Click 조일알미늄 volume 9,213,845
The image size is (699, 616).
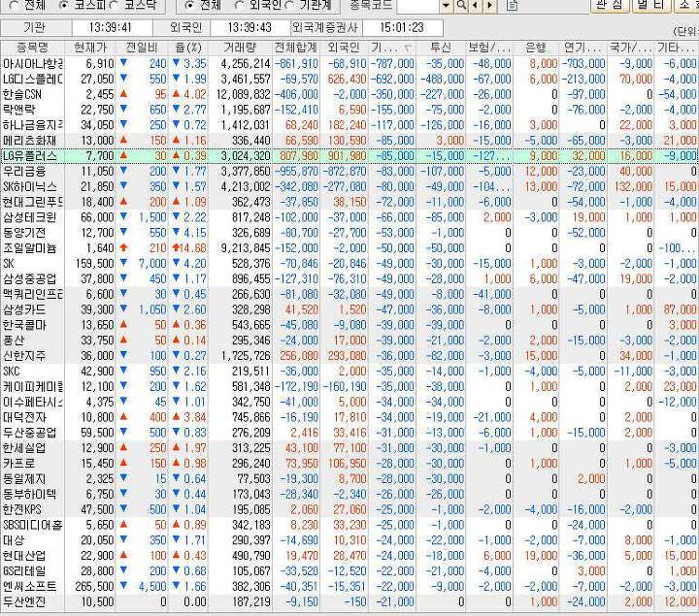[246, 248]
